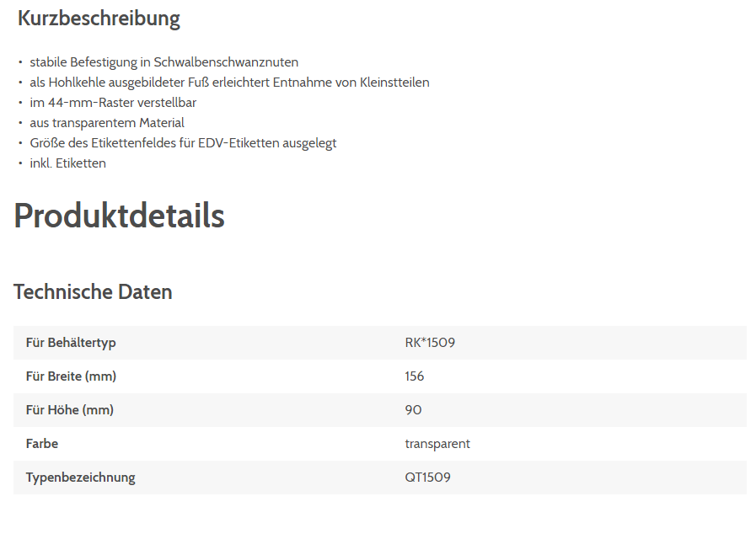
Task: Click the 'stabile Befestigung in Schwalbenschwanznuten' bullet text
Action: [x=164, y=62]
